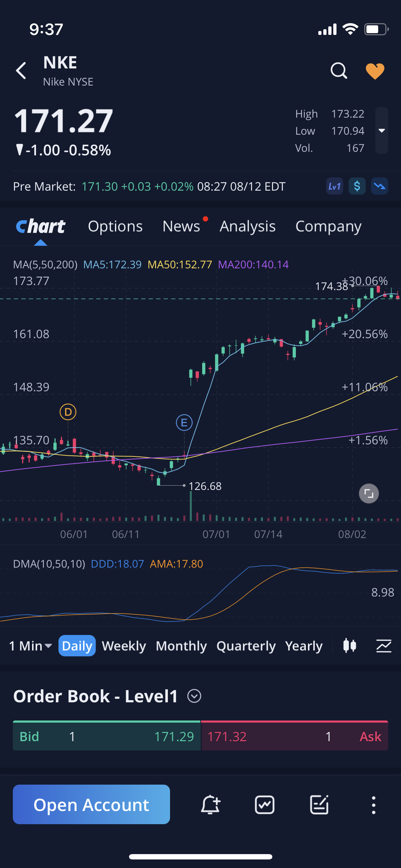Expand chart to fullscreen
This screenshot has height=868, width=401.
[x=369, y=494]
